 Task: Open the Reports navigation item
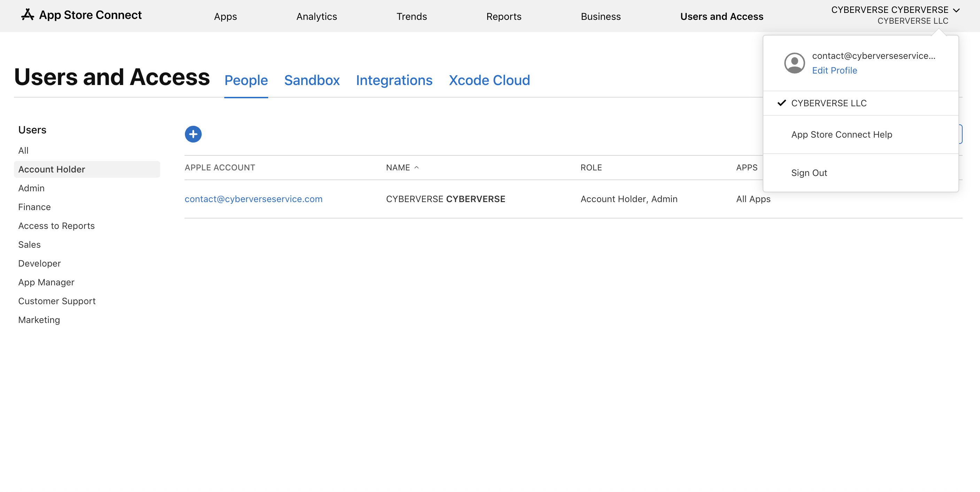tap(504, 16)
